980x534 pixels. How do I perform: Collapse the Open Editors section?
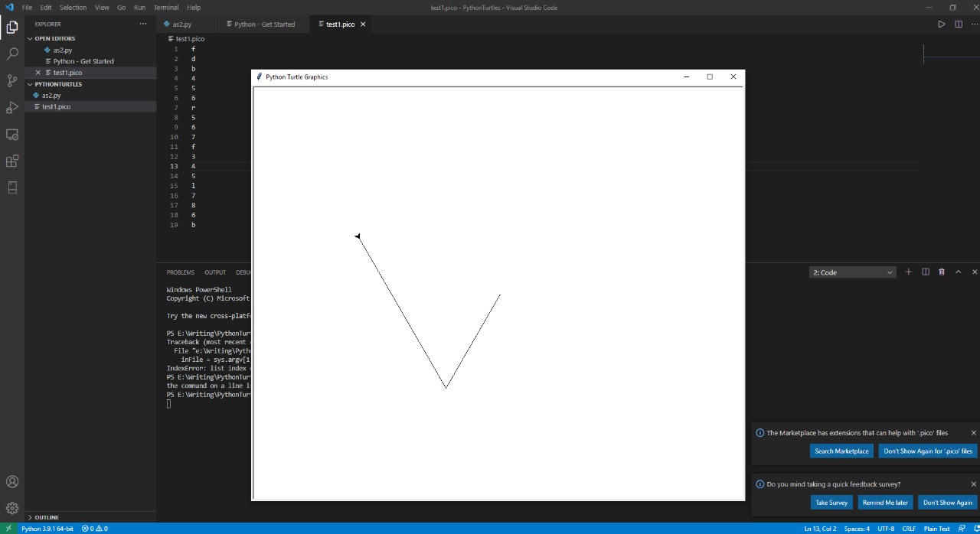[x=54, y=38]
